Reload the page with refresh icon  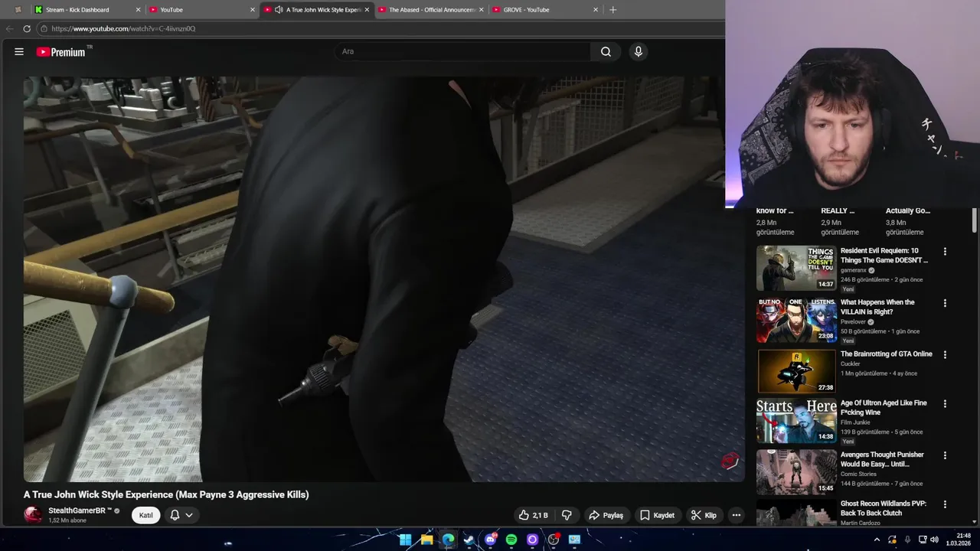[x=27, y=28]
